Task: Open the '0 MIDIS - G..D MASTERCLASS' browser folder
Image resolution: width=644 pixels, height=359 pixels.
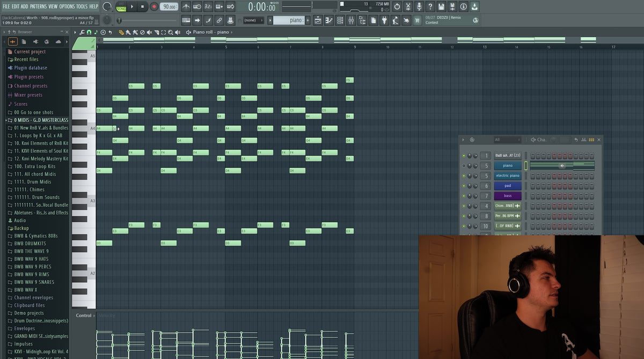Action: [41, 120]
